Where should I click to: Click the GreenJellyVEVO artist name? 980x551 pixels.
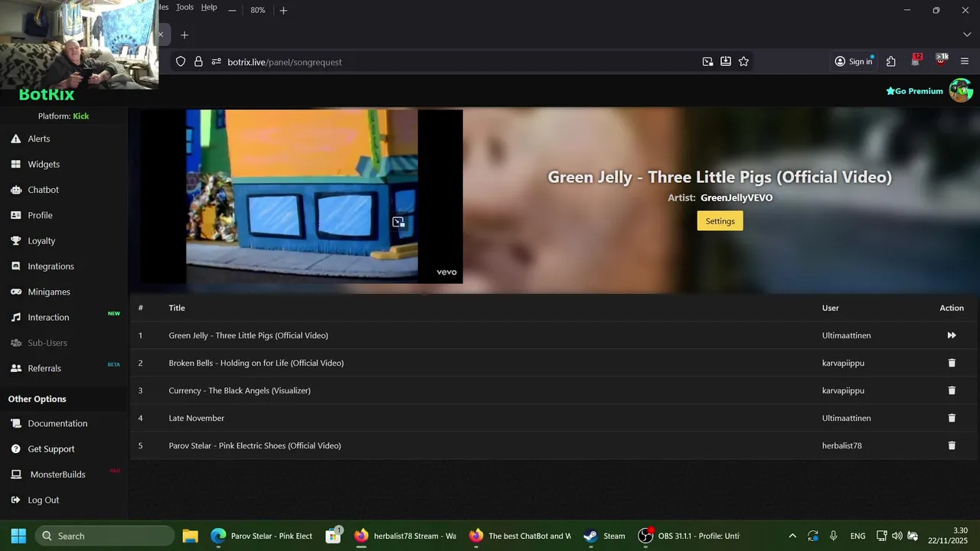(x=737, y=197)
